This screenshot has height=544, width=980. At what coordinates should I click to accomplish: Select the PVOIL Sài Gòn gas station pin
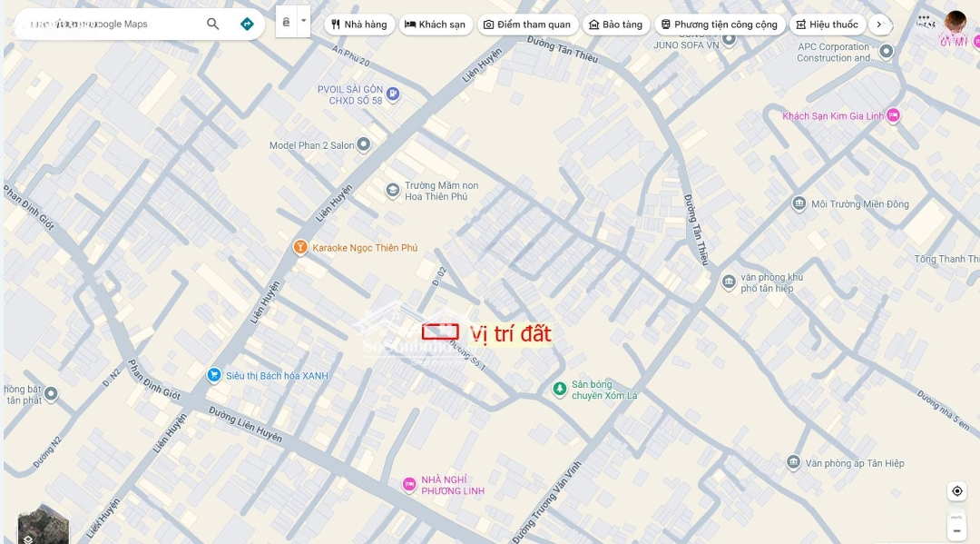point(393,94)
